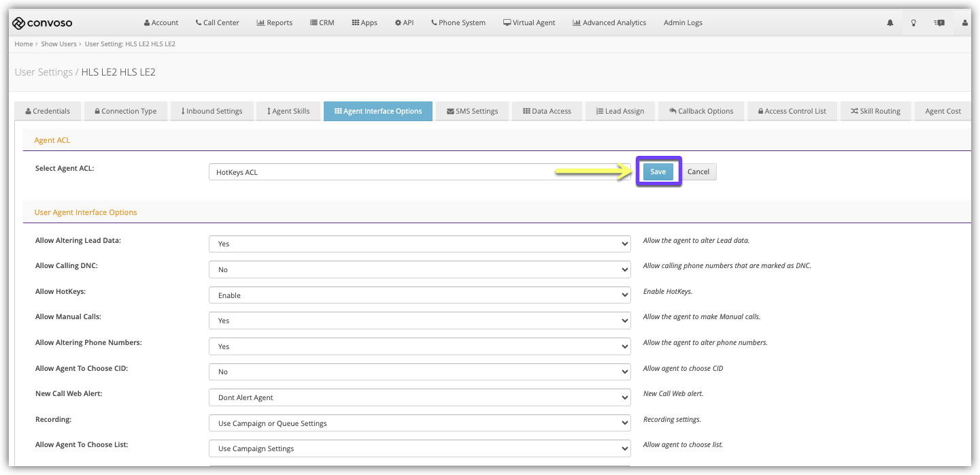
Task: Open the chat feedback icon
Action: pyautogui.click(x=939, y=23)
